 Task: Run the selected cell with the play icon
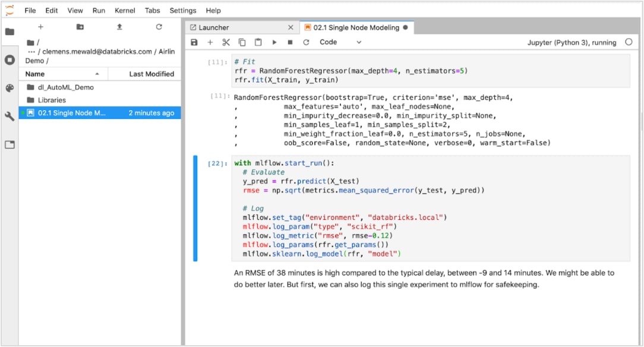click(x=274, y=42)
